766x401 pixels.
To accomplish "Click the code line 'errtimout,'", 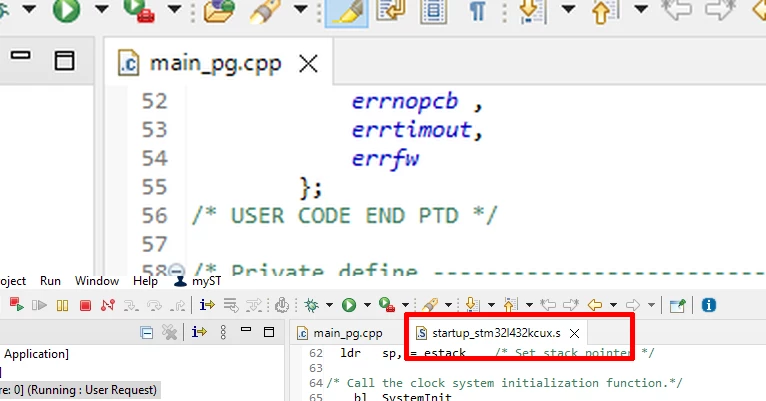I will 417,130.
